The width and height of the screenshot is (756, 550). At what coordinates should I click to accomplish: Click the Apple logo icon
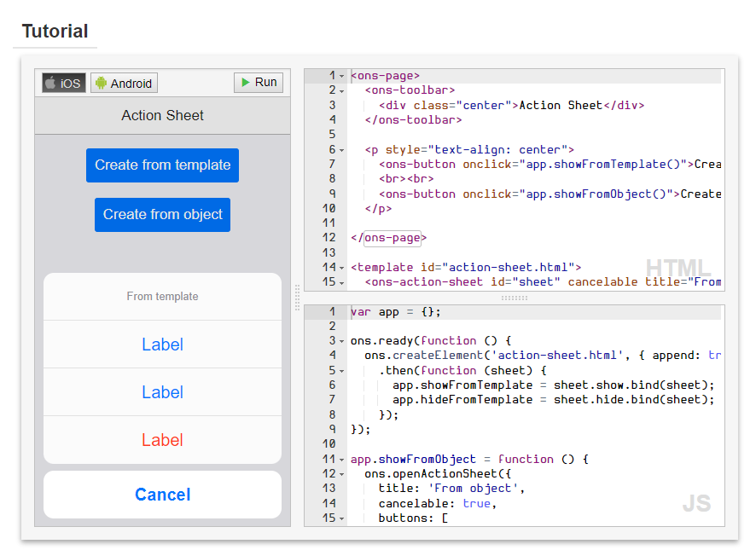50,83
